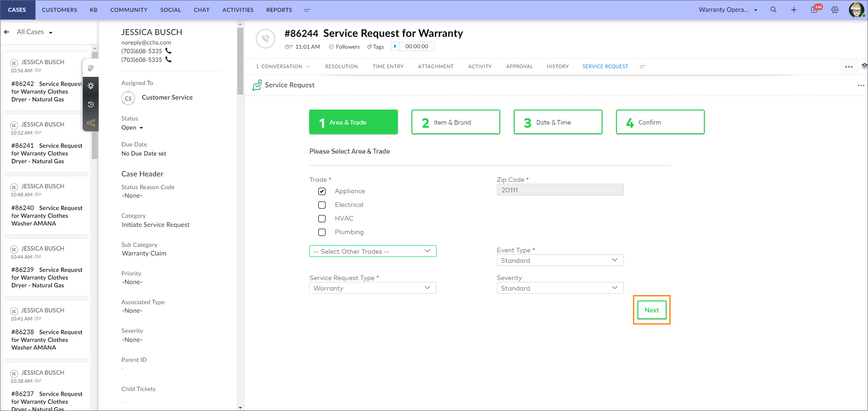Check the Plumbing trade checkbox

click(322, 232)
